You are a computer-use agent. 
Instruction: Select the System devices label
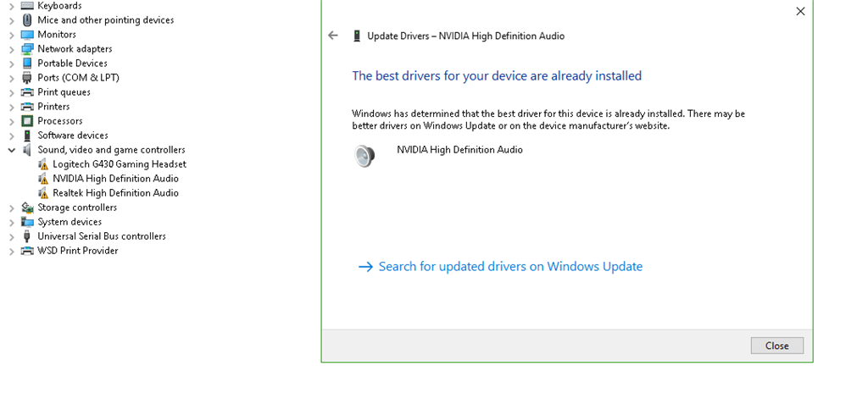coord(70,222)
